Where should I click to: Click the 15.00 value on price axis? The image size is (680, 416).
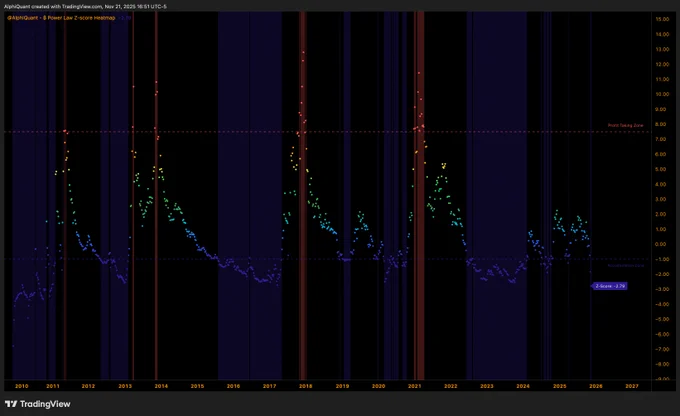(x=662, y=19)
